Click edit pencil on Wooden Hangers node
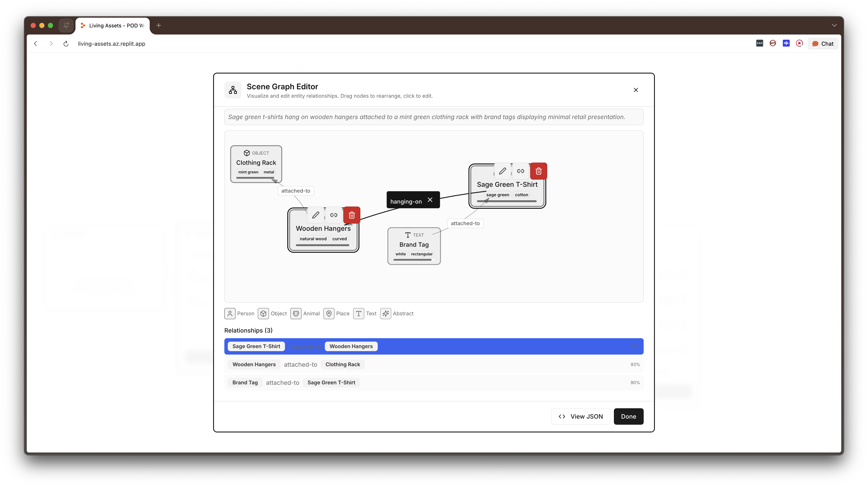Viewport: 868px width, 487px height. (316, 215)
